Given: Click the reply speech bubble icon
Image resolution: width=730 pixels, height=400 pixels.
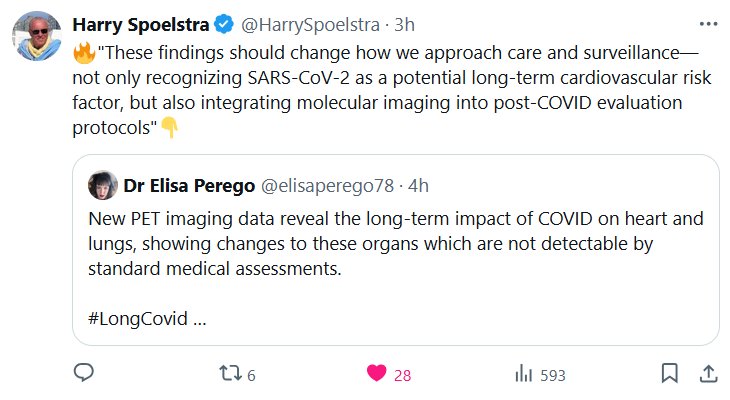Looking at the screenshot, I should point(84,374).
